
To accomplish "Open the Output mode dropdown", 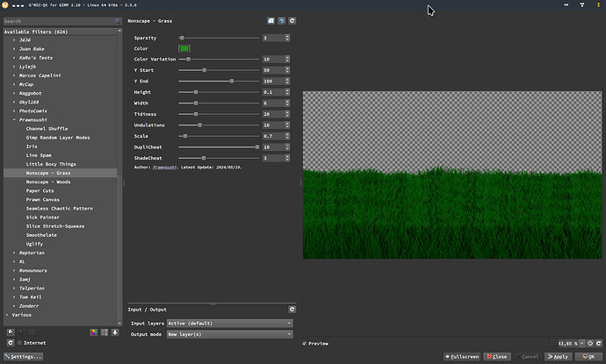I will (x=229, y=334).
